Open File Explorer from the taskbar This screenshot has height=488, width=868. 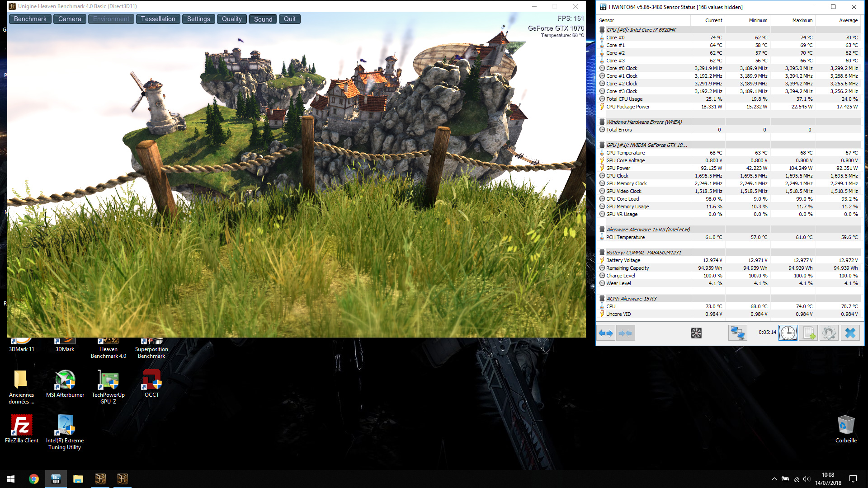pyautogui.click(x=78, y=479)
